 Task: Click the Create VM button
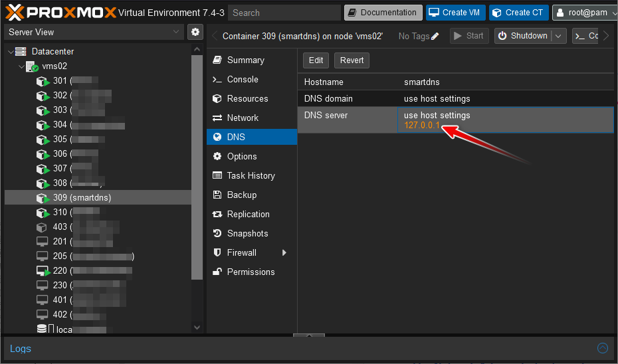point(455,13)
